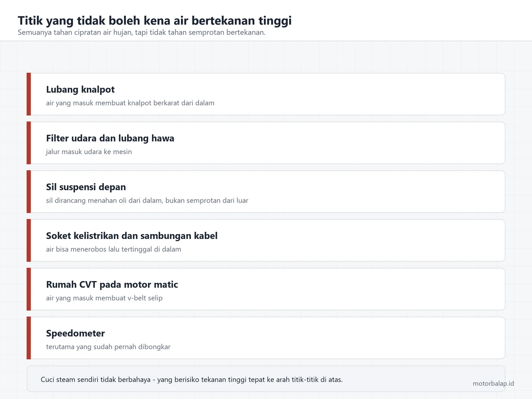Viewport: 532px width, 399px height.
Task: Click the heading 'Titik yang tidak boleh kena air bertekanan tinggi'
Action: coord(155,20)
